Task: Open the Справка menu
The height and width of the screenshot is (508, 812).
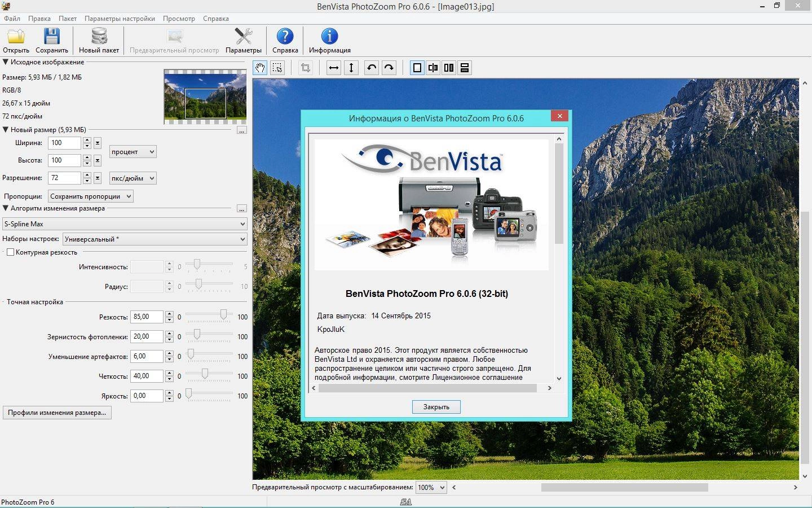Action: tap(216, 19)
